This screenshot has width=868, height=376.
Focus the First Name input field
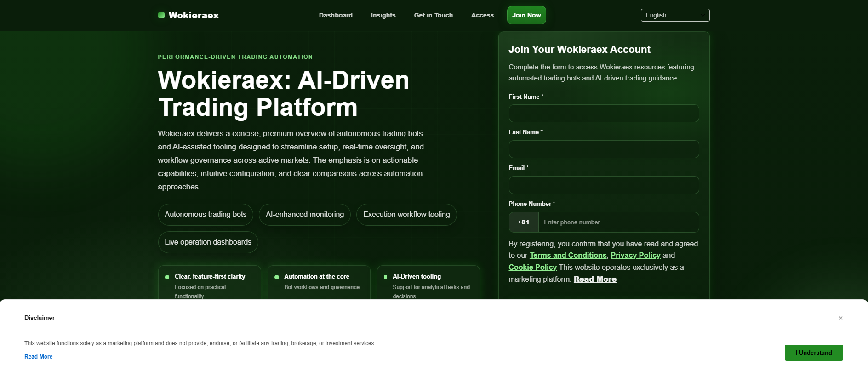click(x=604, y=113)
